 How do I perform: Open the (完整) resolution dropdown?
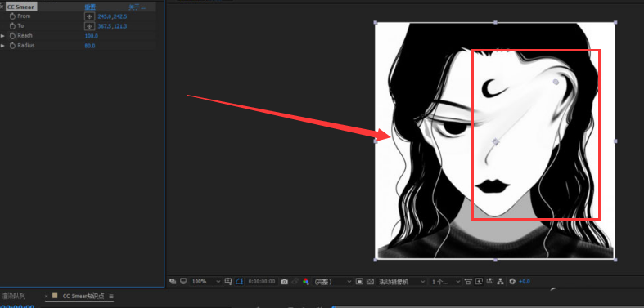pyautogui.click(x=332, y=282)
